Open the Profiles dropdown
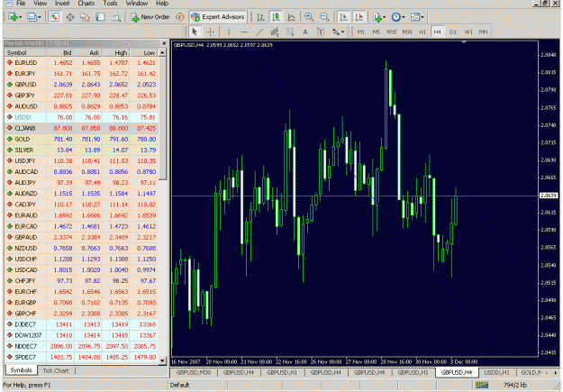Screen dimensions: 563x392 coord(33,17)
